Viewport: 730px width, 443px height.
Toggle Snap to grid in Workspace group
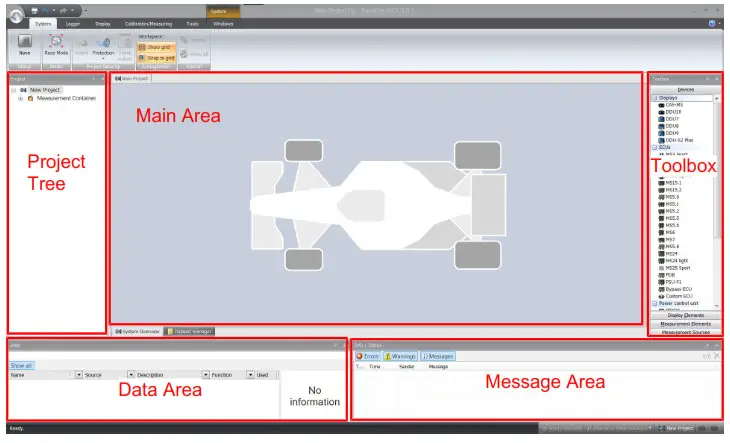(156, 58)
